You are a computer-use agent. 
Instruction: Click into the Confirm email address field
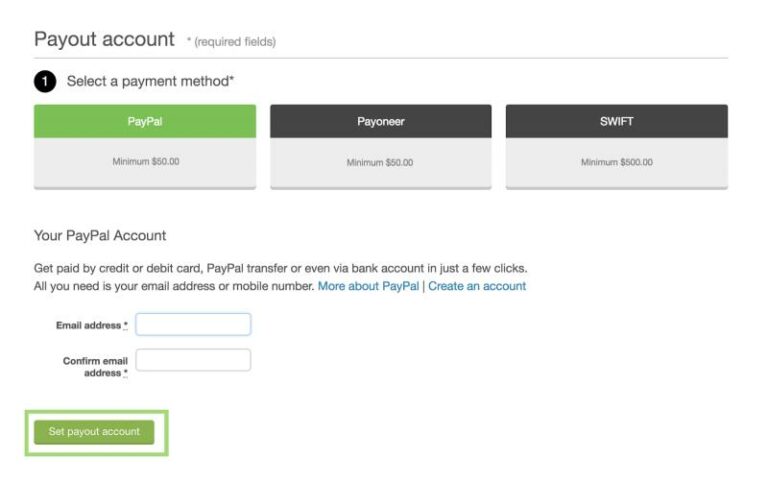pos(193,360)
